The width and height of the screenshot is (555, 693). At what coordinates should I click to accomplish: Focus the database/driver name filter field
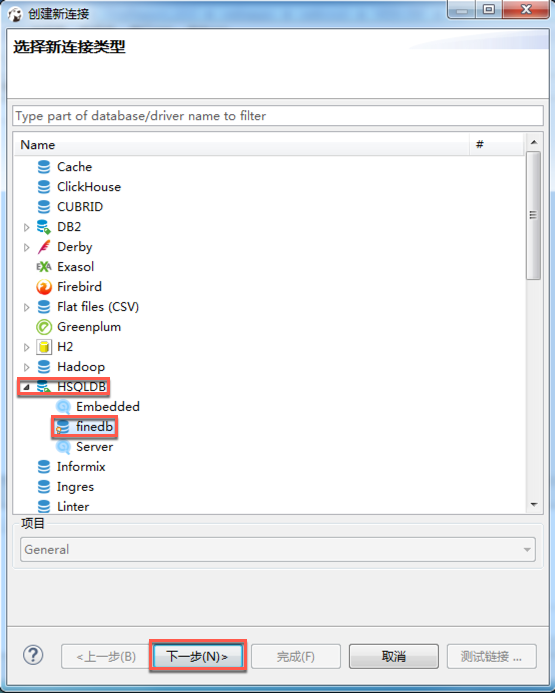278,116
